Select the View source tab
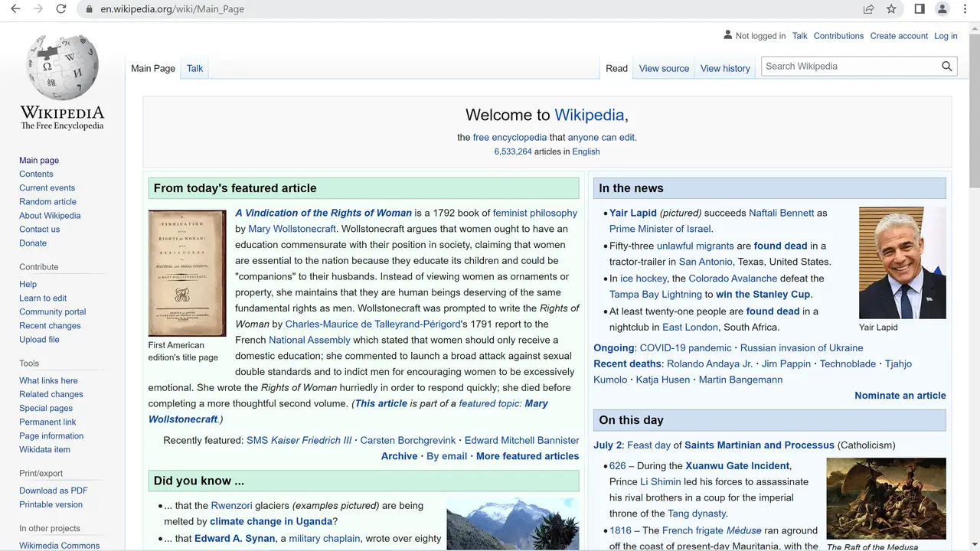980x551 pixels. (x=664, y=68)
